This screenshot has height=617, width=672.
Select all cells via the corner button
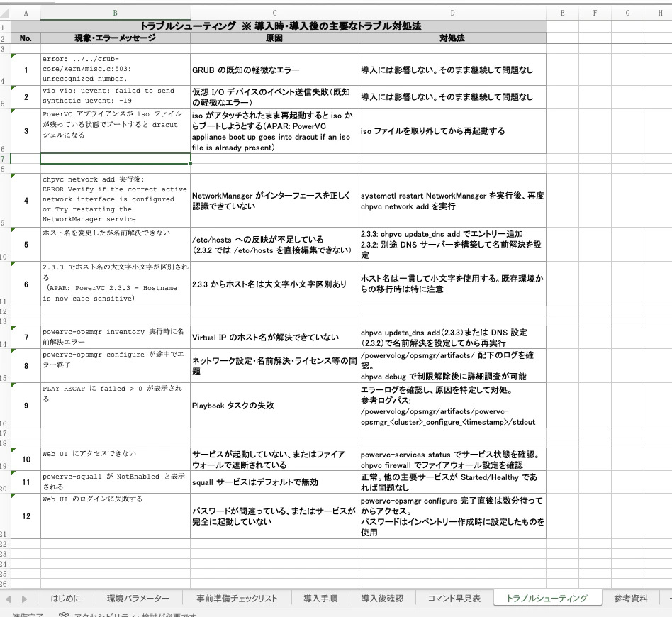(5, 13)
